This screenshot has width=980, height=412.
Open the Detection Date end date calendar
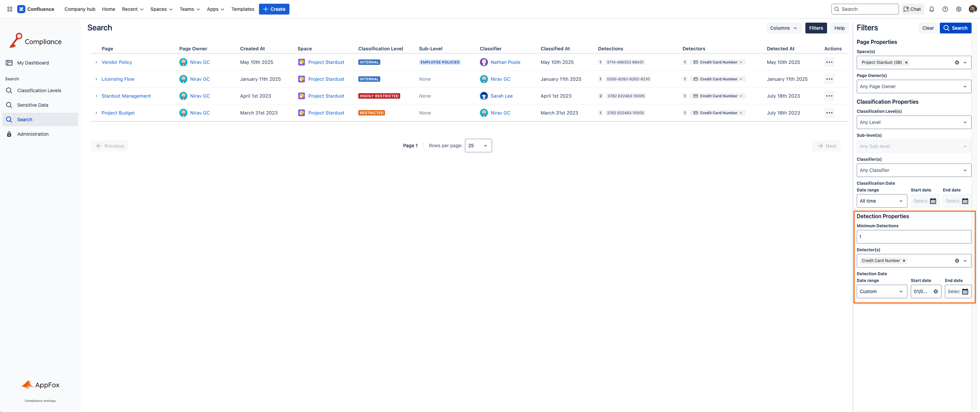pos(965,291)
